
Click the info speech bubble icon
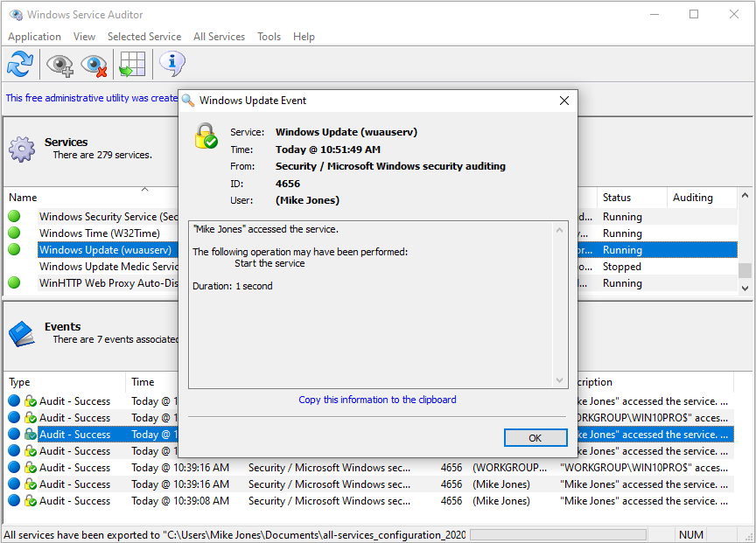pyautogui.click(x=172, y=63)
